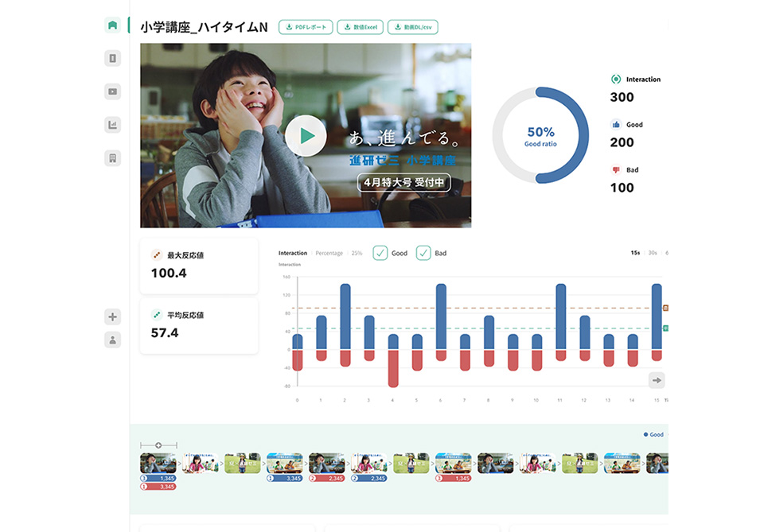The width and height of the screenshot is (764, 532).
Task: Open the Home icon in the sidebar
Action: click(112, 25)
